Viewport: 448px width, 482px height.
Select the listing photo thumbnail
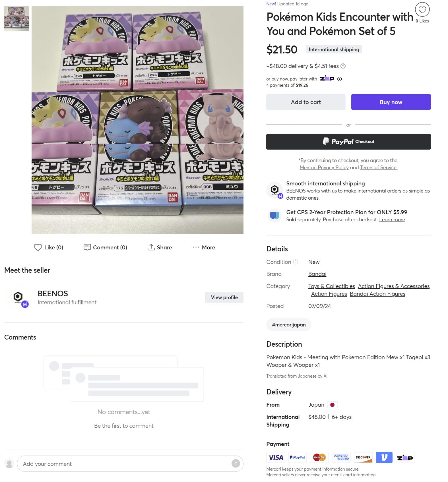(16, 18)
